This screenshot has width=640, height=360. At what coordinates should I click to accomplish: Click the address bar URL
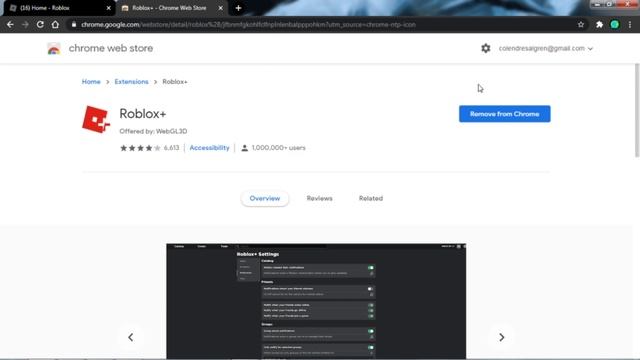[x=248, y=24]
